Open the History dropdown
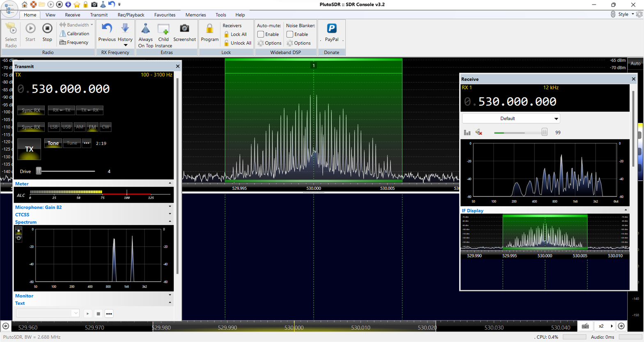 tap(125, 35)
